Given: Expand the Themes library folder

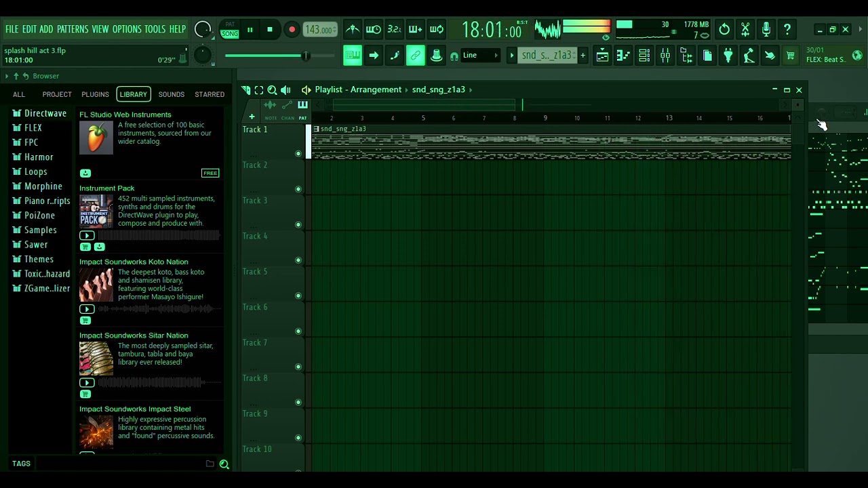Looking at the screenshot, I should (33, 260).
